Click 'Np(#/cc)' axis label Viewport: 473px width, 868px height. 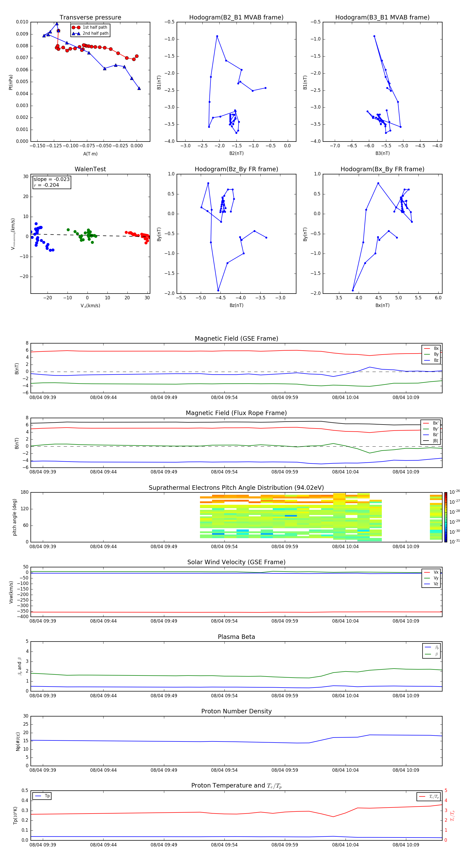(x=18, y=741)
